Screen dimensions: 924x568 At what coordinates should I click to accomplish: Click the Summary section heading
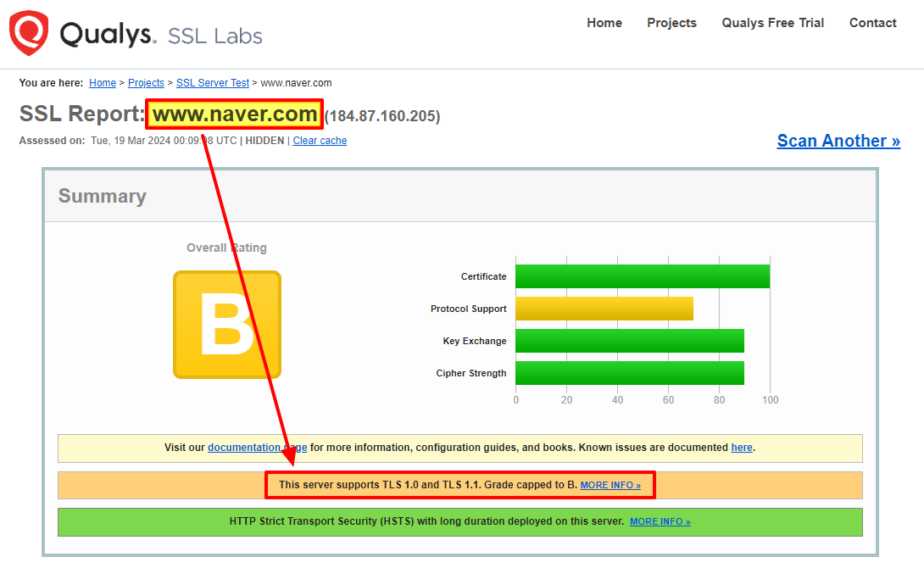(103, 196)
